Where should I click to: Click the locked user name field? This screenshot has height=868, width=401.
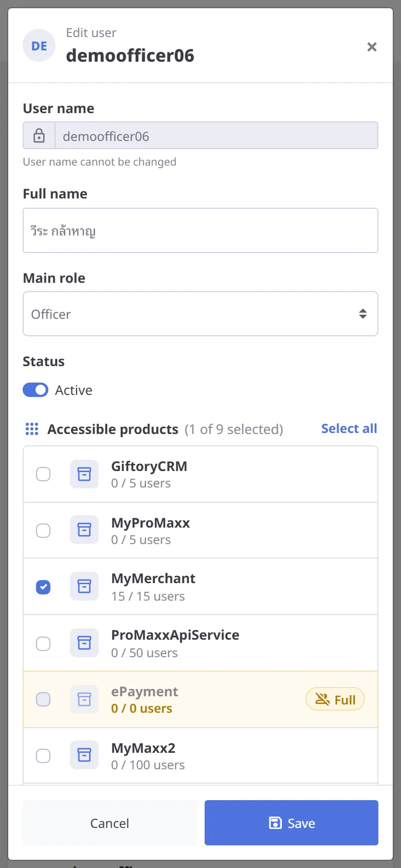(x=216, y=136)
